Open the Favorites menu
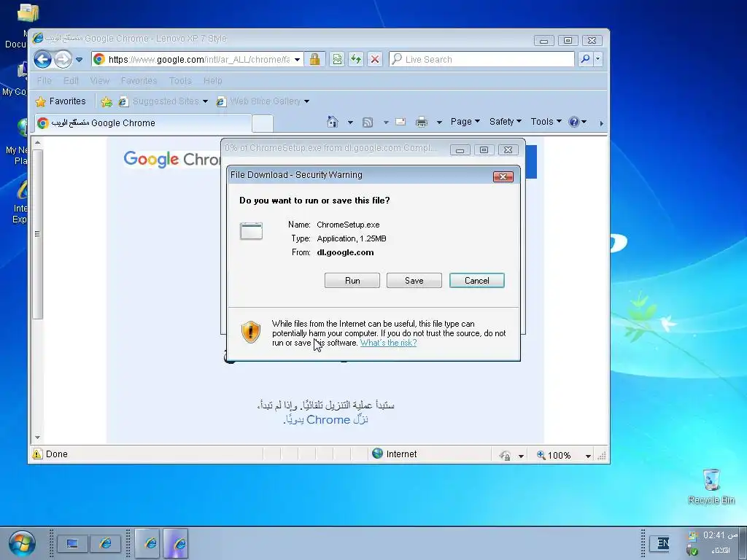This screenshot has width=747, height=560. point(139,80)
